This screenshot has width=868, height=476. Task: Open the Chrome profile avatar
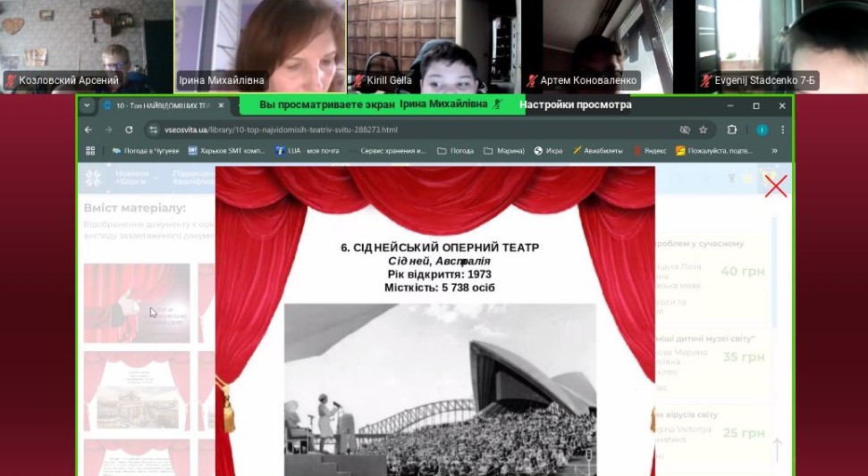point(763,129)
